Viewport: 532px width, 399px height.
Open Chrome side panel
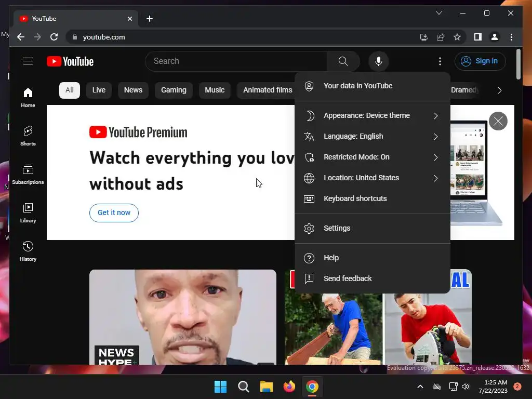click(x=478, y=37)
